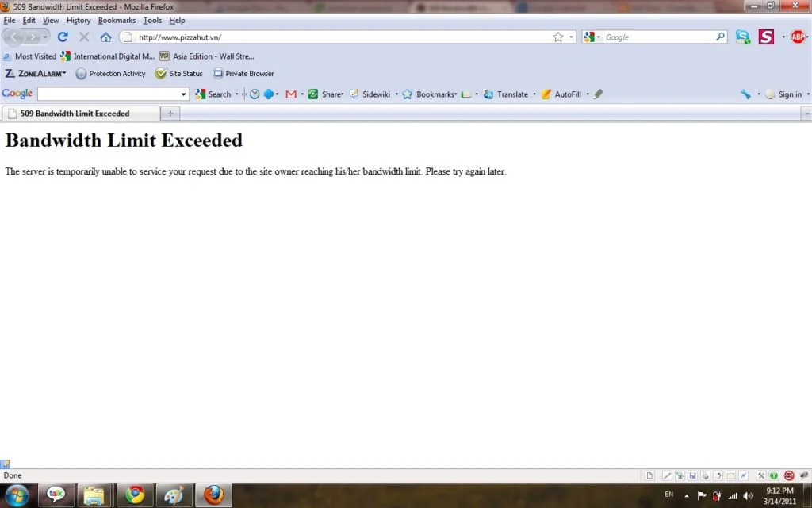Select the 509 Bandwidth Limit Exceeded tab
This screenshot has height=508, width=812.
point(75,114)
